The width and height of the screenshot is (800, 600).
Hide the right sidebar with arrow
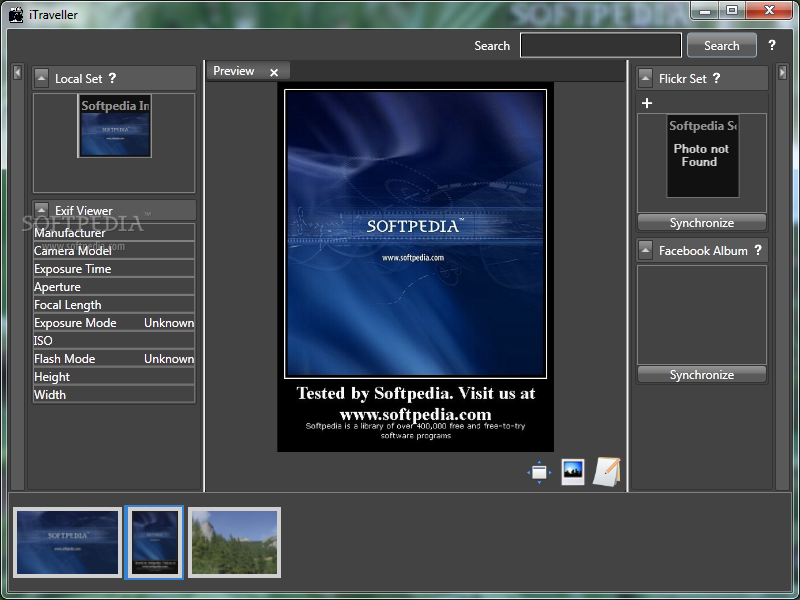(x=782, y=72)
